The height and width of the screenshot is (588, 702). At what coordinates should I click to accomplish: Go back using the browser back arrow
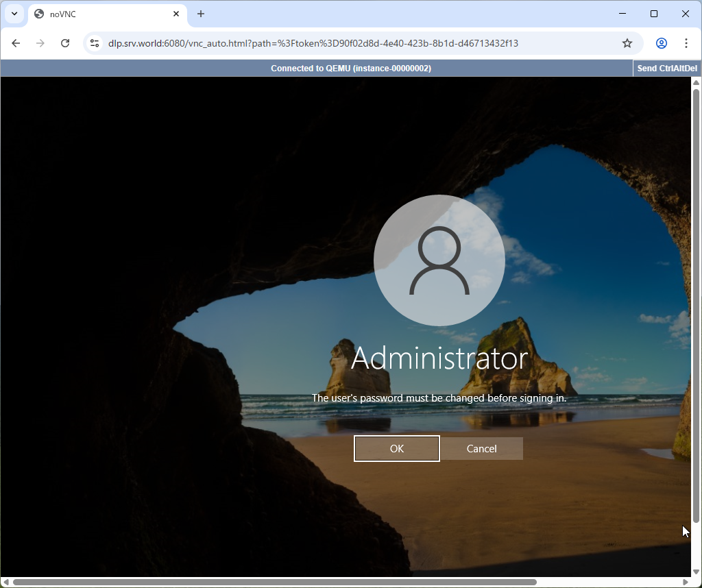16,43
